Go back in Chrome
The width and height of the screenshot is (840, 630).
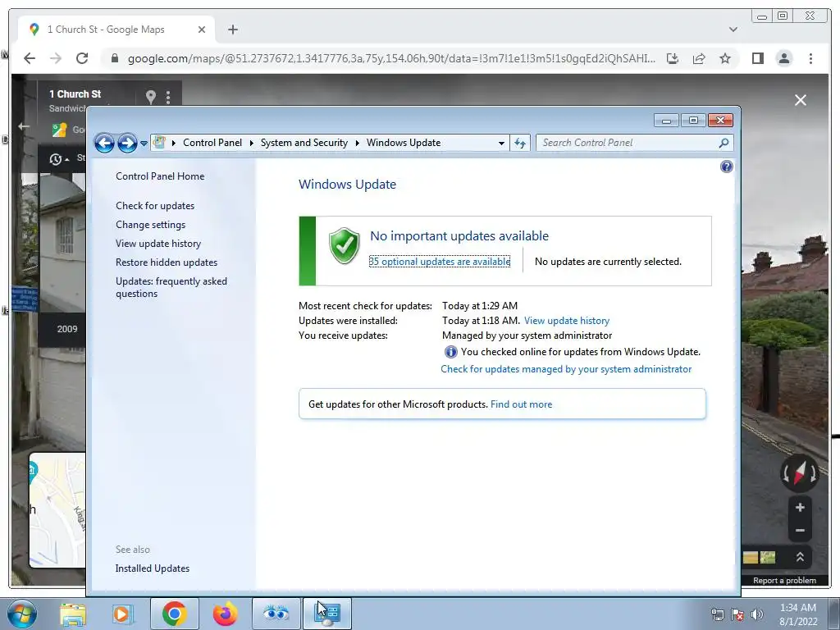(x=30, y=58)
